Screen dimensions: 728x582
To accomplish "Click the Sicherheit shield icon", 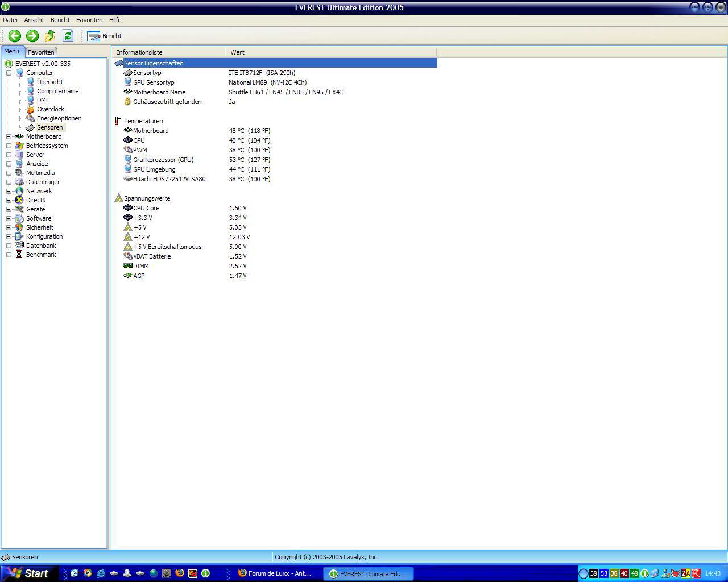I will click(x=19, y=227).
